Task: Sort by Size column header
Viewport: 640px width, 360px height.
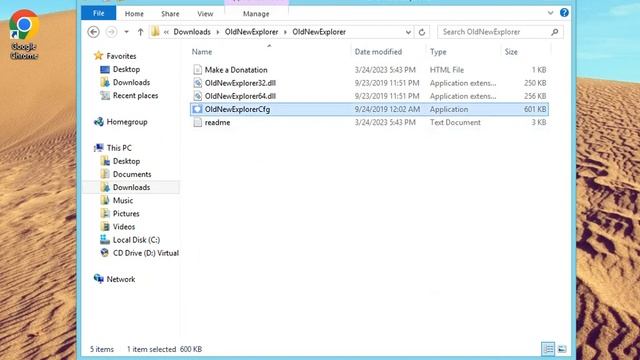Action: 511,52
